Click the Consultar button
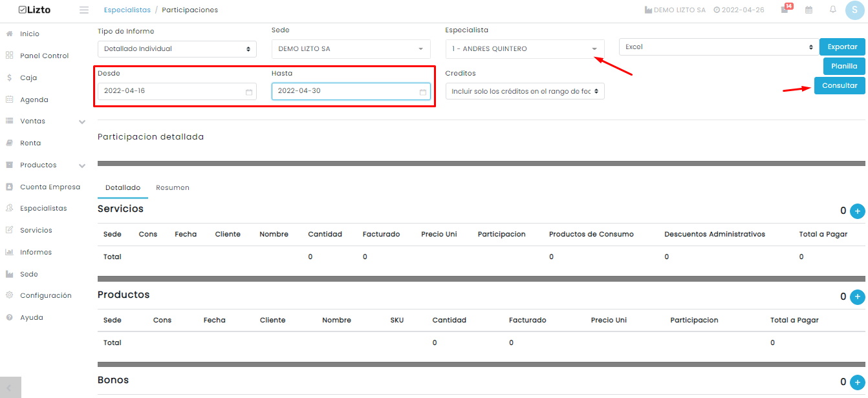868x398 pixels. [840, 86]
